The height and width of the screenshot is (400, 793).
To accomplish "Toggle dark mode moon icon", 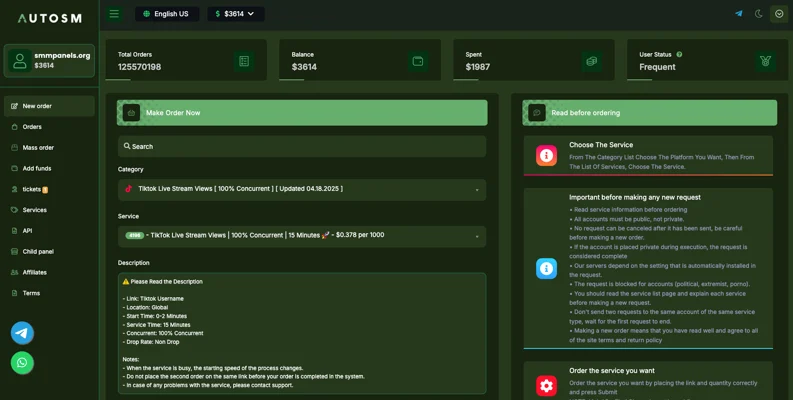I will [x=759, y=14].
